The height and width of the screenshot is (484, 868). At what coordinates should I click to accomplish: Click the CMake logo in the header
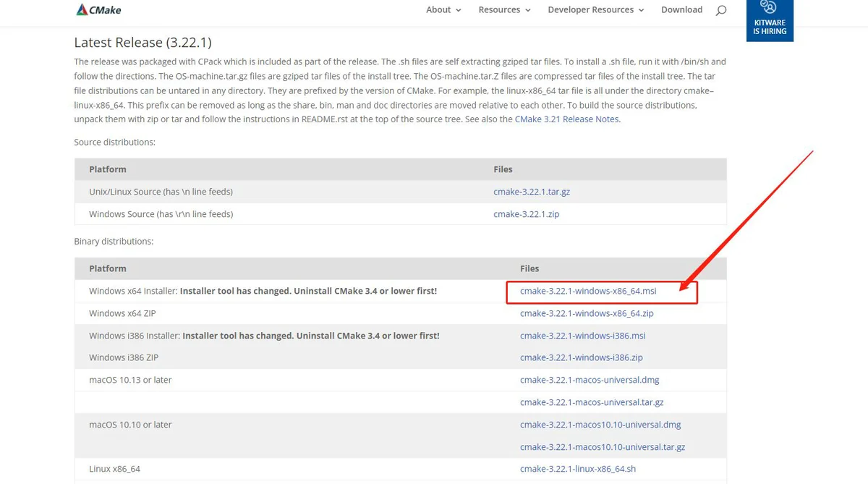coord(98,9)
